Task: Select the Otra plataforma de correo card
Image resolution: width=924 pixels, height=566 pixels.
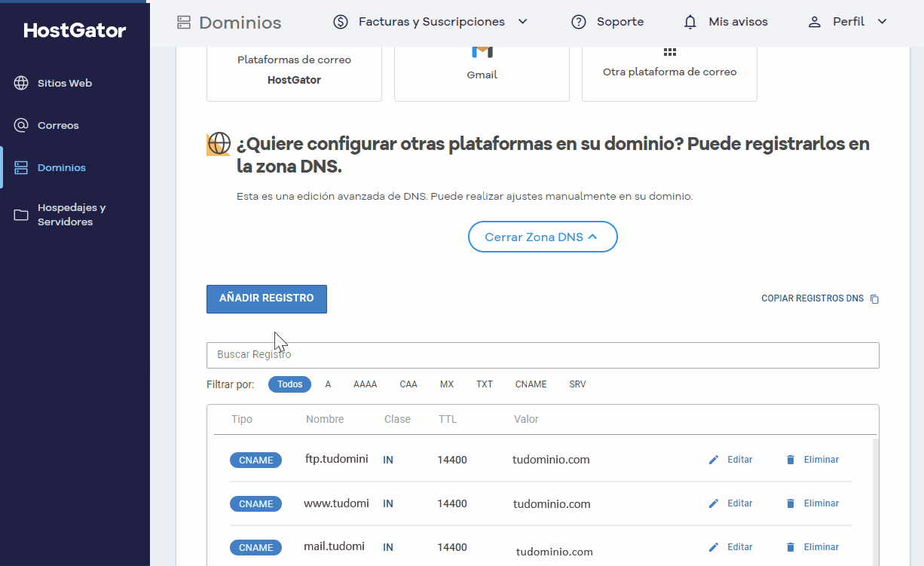Action: tap(669, 73)
